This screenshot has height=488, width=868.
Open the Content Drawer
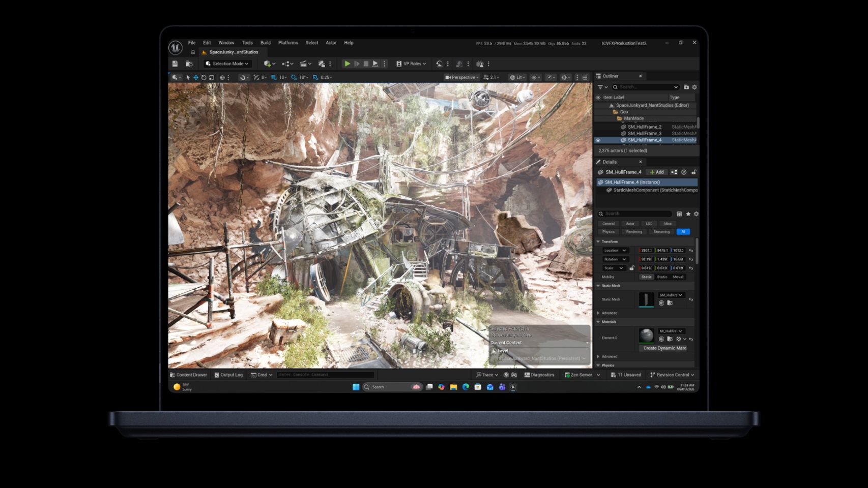pos(188,375)
